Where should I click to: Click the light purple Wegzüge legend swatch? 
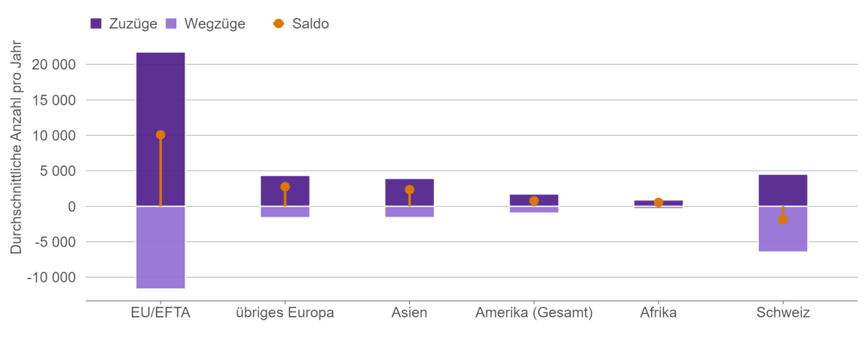(x=171, y=23)
